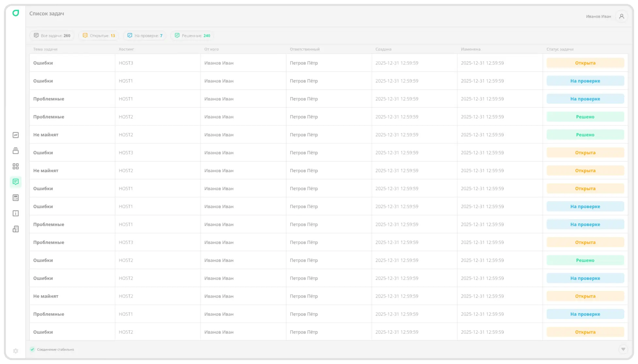Click Открыта status in first row

tap(585, 63)
